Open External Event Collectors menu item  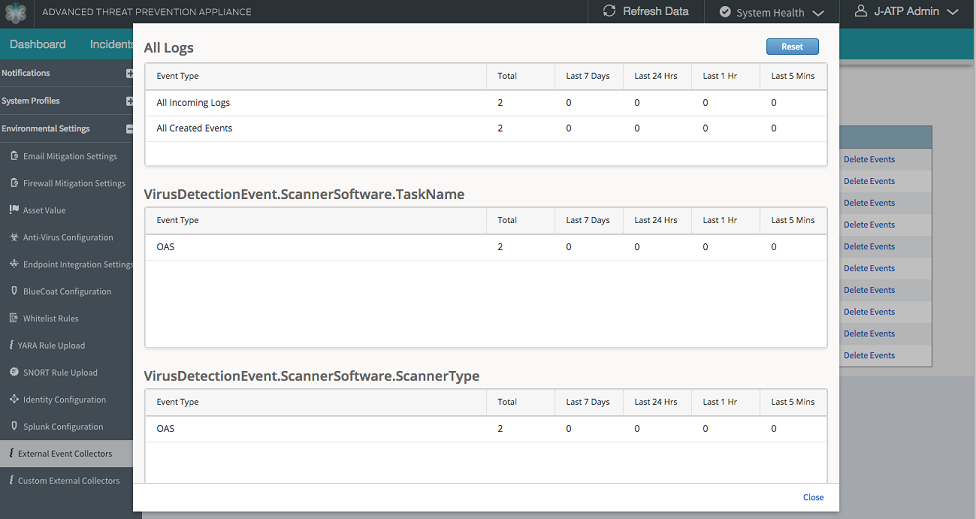[65, 454]
